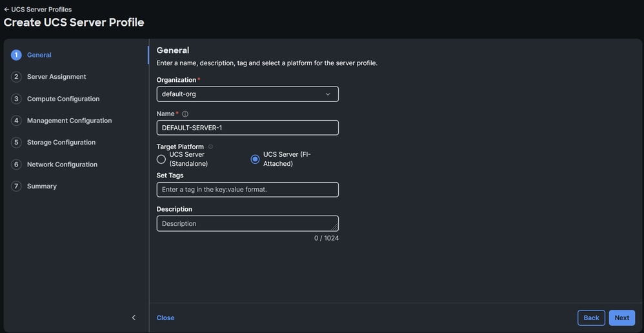
Task: Click the Close link
Action: [166, 318]
